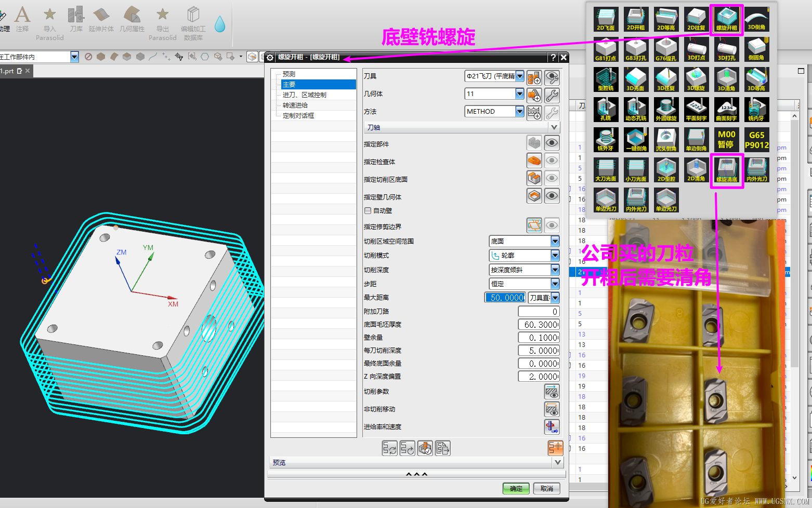812x508 pixels.
Task: Create a new tool next to 刀具
Action: click(534, 78)
